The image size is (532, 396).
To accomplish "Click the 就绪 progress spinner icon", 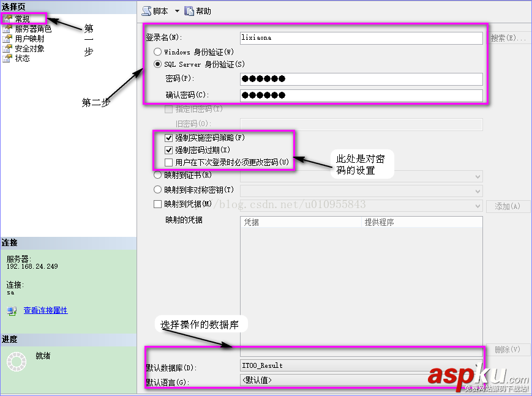I will click(x=17, y=362).
